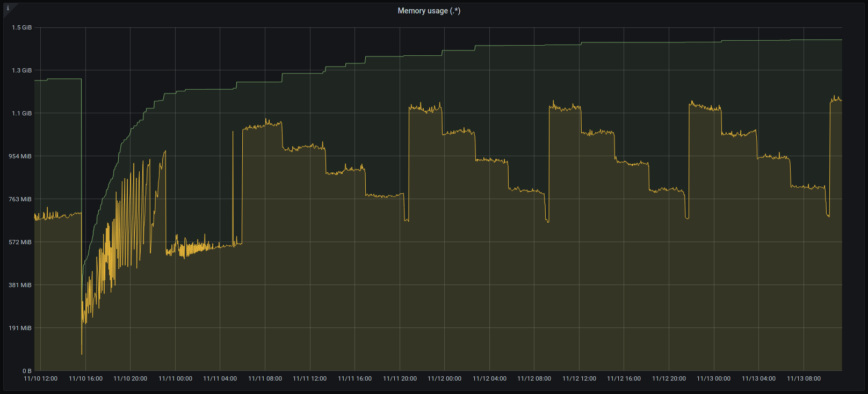
Task: Click the 11/12 08:00 time axis label
Action: point(534,378)
